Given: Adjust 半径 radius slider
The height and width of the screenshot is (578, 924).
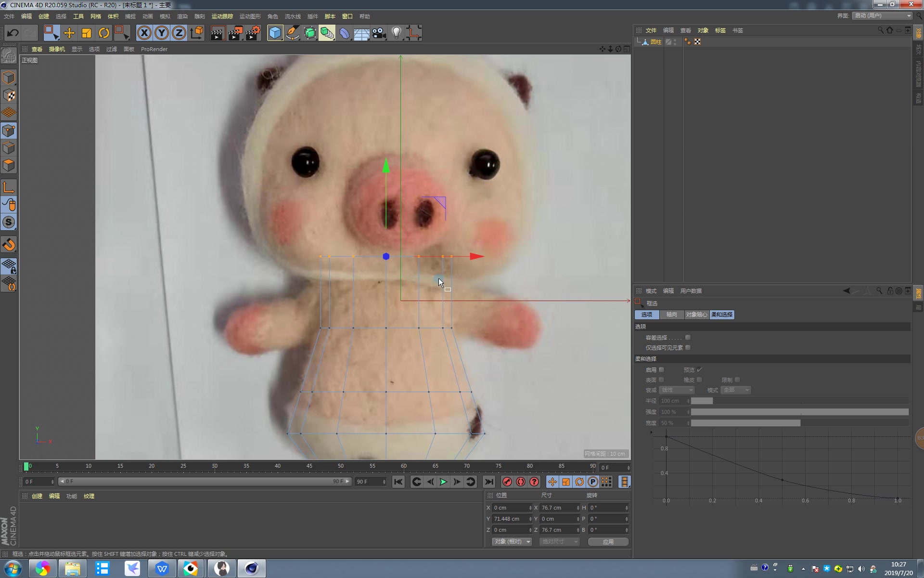Looking at the screenshot, I should click(x=799, y=401).
